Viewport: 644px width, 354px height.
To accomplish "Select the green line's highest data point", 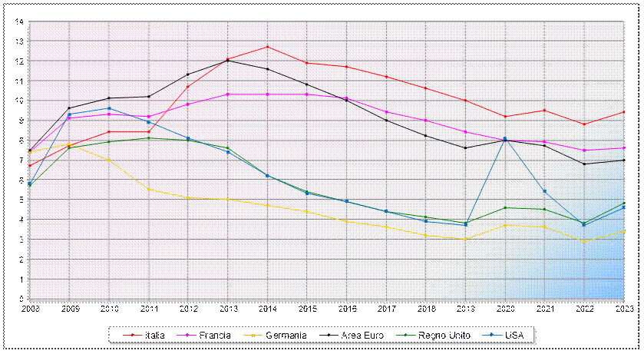I will pos(149,138).
